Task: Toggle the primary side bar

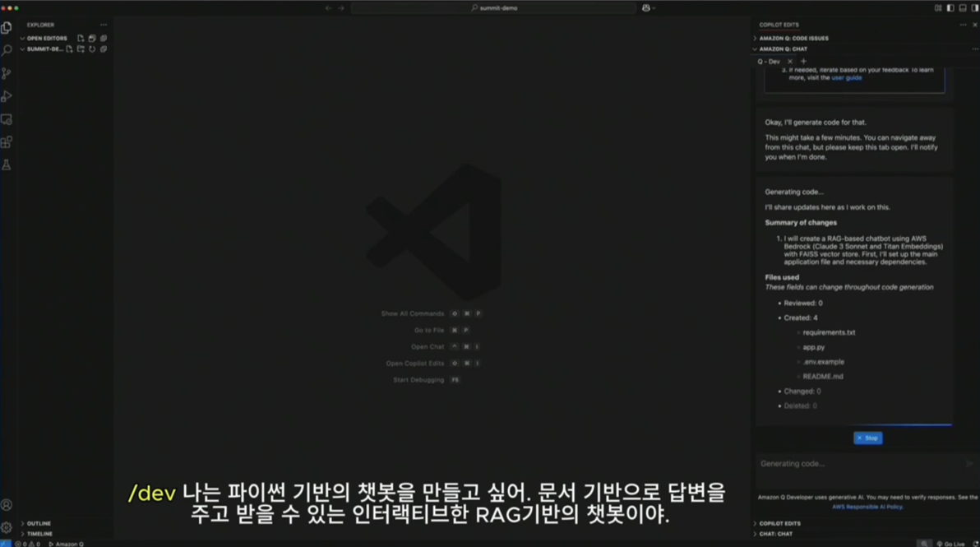Action: [x=950, y=8]
